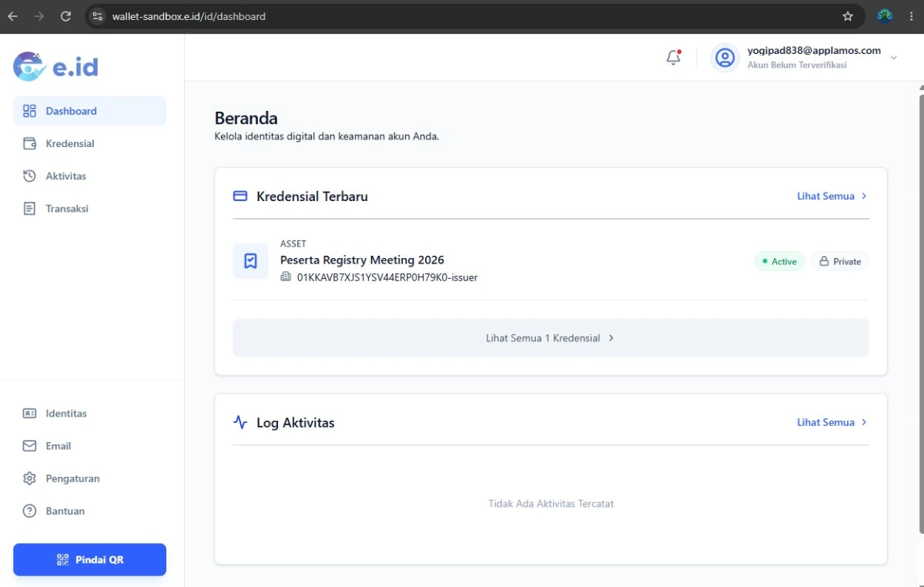The width and height of the screenshot is (924, 587).
Task: Click the bookmark star in address bar
Action: (848, 16)
